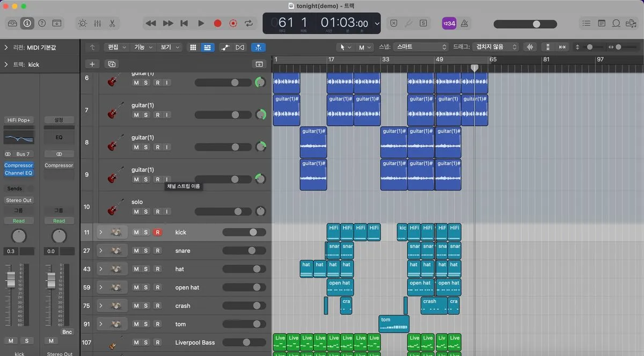Image resolution: width=644 pixels, height=356 pixels.
Task: Click the HiFi Pop+ setting button
Action: 19,120
